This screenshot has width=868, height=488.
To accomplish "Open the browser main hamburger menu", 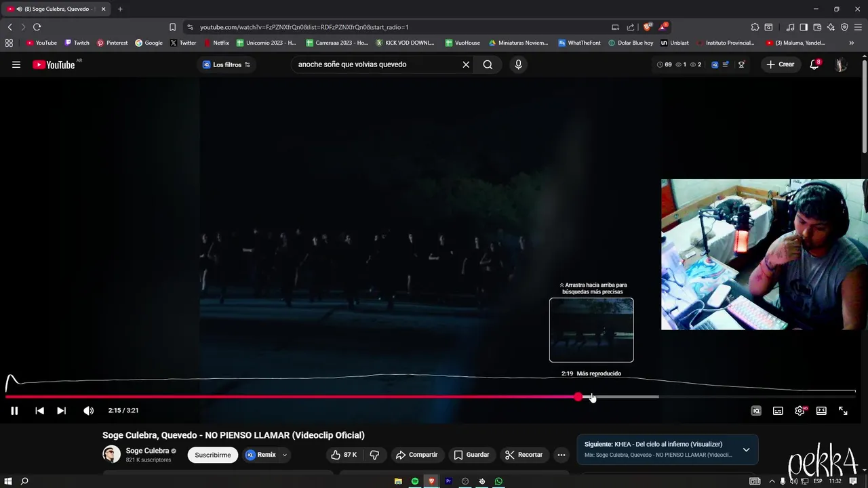I will click(858, 27).
